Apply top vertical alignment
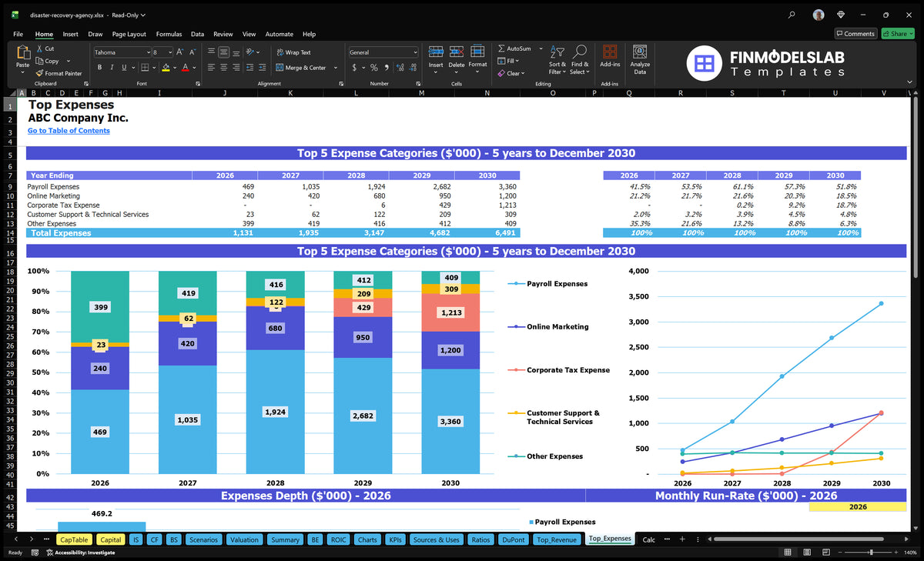This screenshot has width=924, height=561. click(211, 52)
